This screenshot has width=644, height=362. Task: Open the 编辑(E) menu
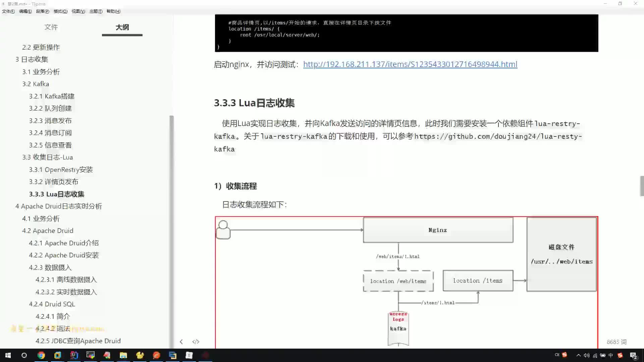pos(25,11)
